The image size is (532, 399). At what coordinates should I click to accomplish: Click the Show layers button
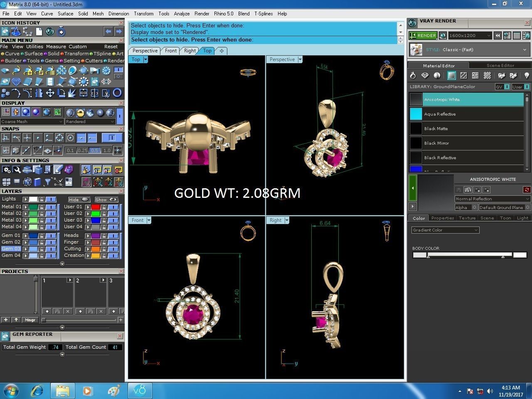click(x=106, y=199)
